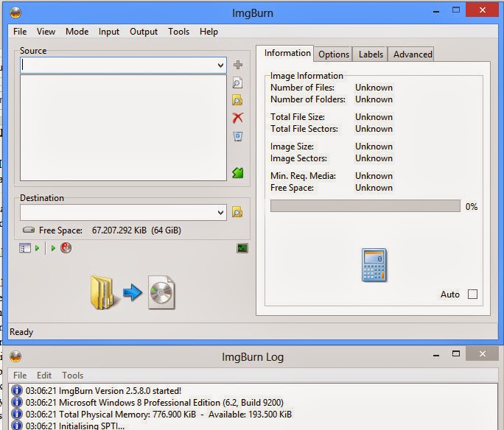Click the calculator icon
Viewport: 504px width, 430px height.
click(x=374, y=265)
